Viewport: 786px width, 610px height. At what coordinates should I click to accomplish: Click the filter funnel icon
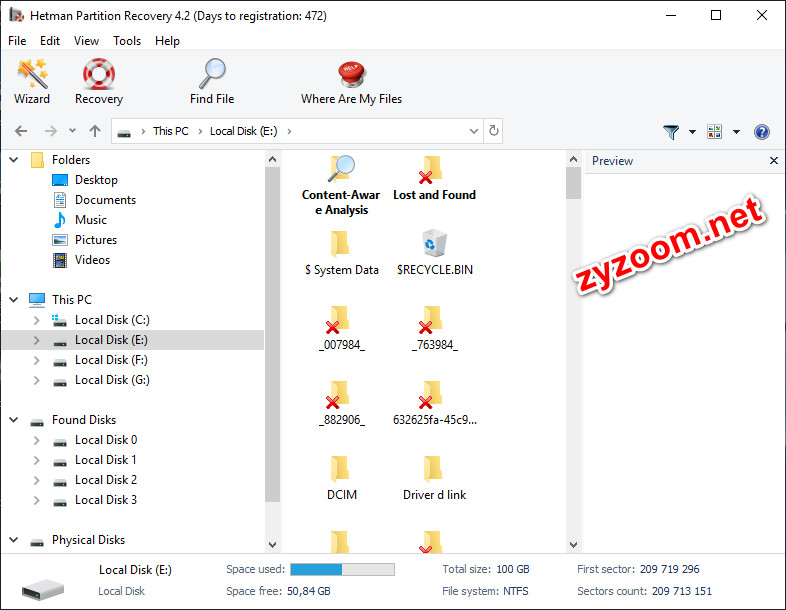tap(671, 132)
